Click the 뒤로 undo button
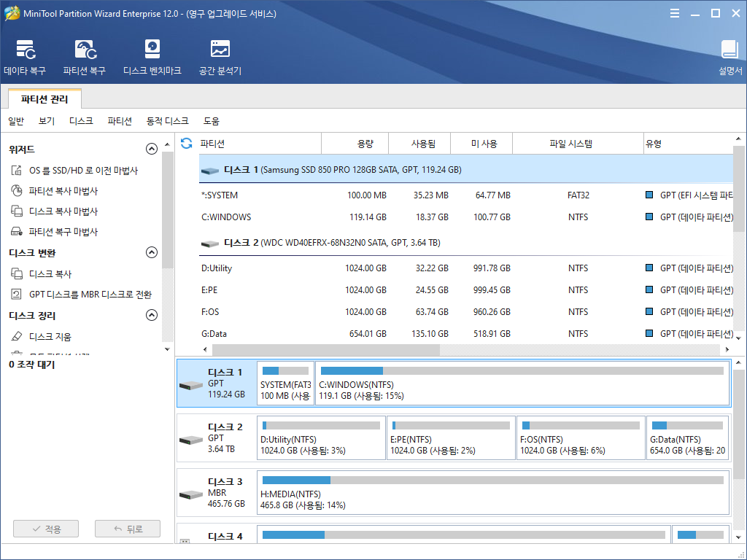The width and height of the screenshot is (747, 560). pos(128,529)
